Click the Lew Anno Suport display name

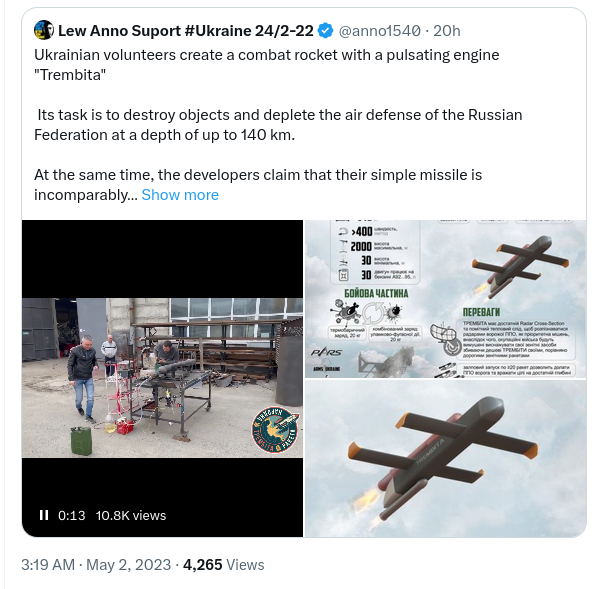pyautogui.click(x=185, y=31)
